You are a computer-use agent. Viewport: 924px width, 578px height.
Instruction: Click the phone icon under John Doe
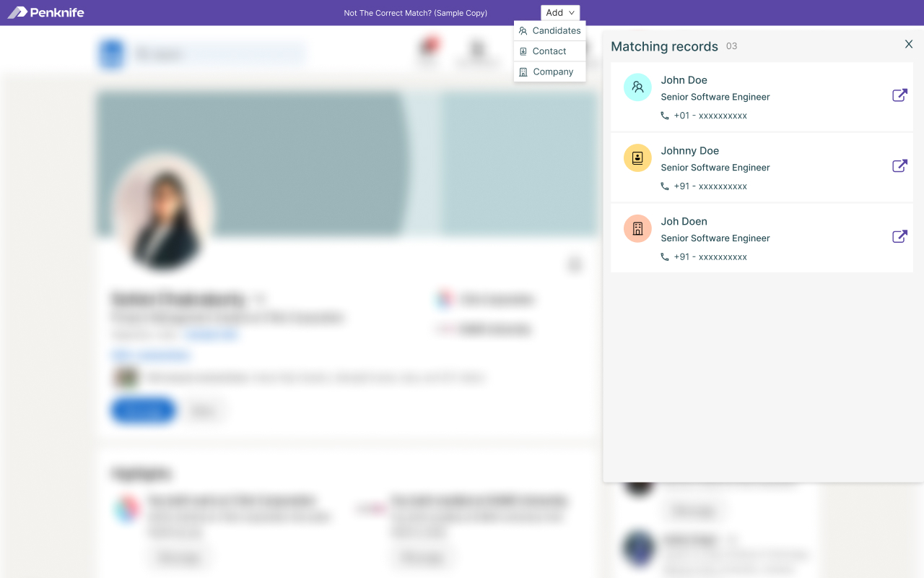pos(665,116)
